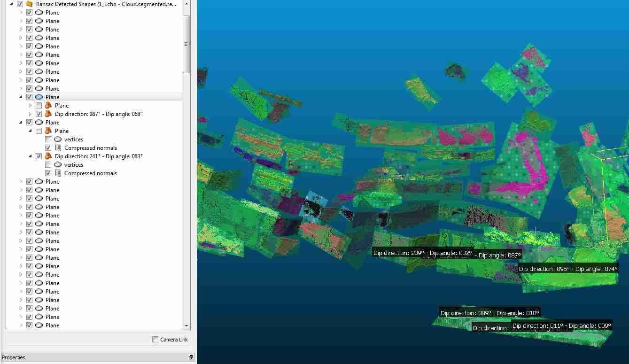Image resolution: width=629 pixels, height=364 pixels.
Task: Expand the Dip direction 087° tree node
Action: tap(31, 114)
